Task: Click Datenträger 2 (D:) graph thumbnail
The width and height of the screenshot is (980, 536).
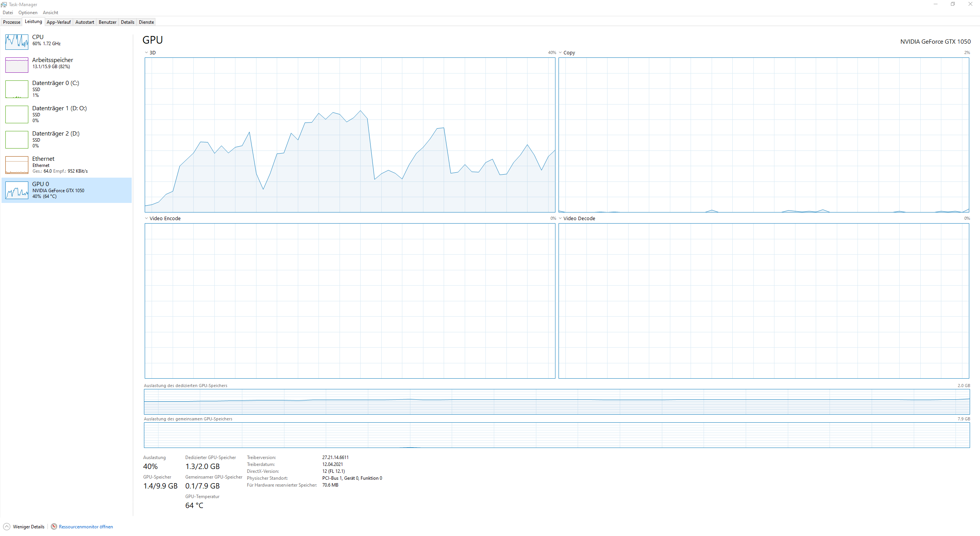Action: click(x=17, y=140)
